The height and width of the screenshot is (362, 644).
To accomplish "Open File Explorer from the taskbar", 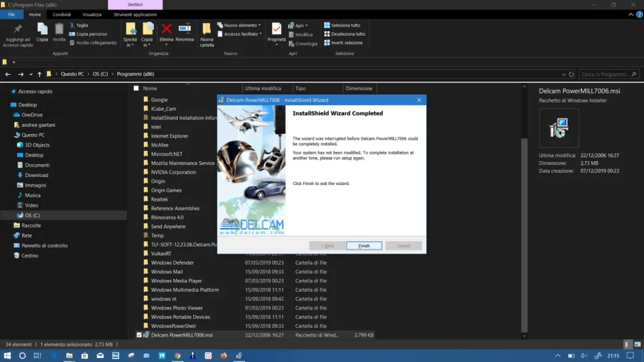I will coord(69,355).
